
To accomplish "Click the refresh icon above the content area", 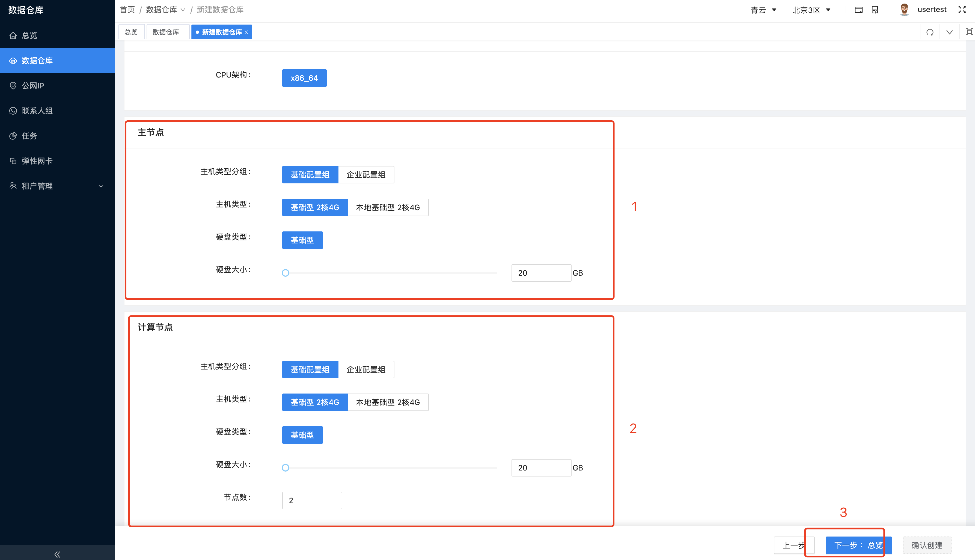I will [930, 32].
